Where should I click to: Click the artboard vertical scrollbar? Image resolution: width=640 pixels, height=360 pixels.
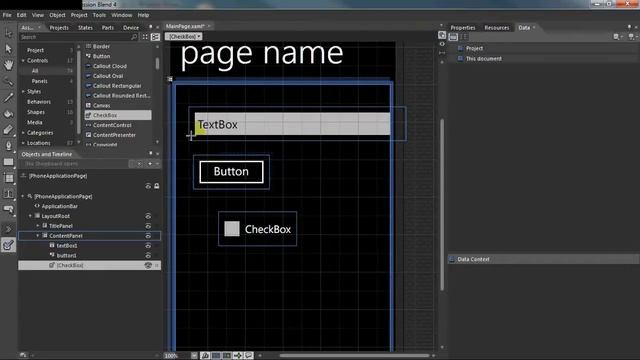click(x=442, y=204)
